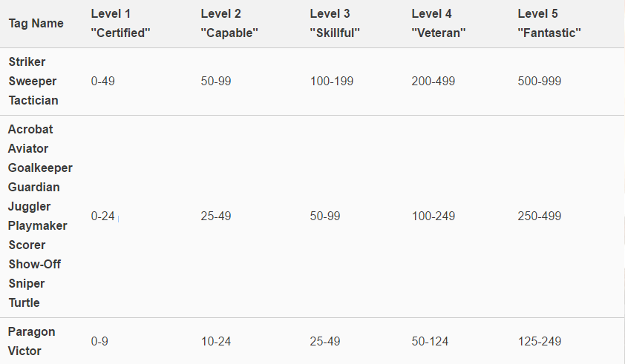Select the 100-199 cell in Level 3
The height and width of the screenshot is (364, 625).
point(332,81)
